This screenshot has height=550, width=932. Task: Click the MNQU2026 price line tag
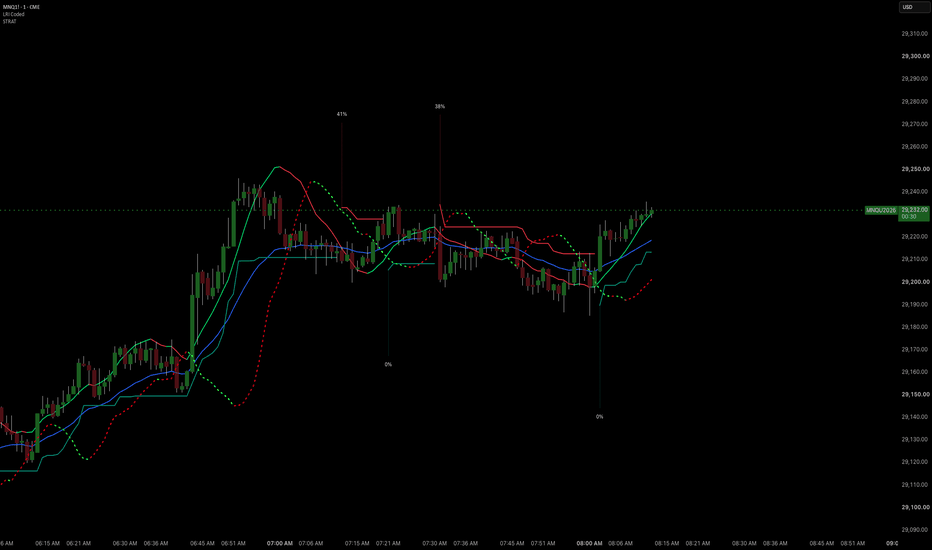click(881, 210)
